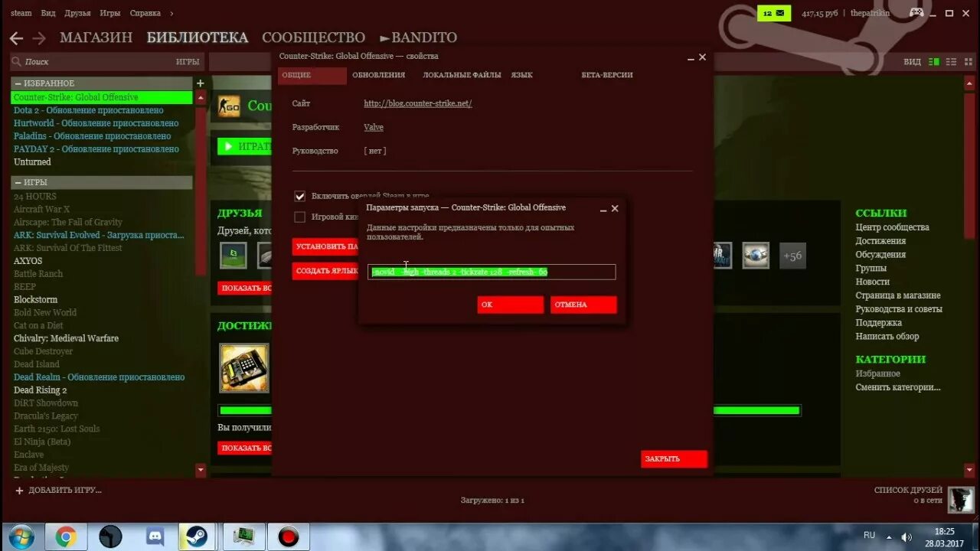Collapse the ИГРЫ category
The height and width of the screenshot is (551, 980).
[18, 182]
